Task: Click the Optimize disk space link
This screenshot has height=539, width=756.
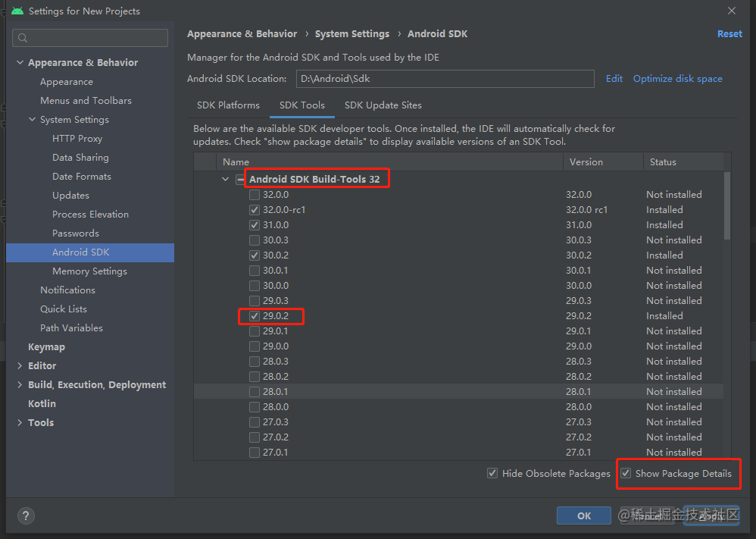Action: click(x=677, y=79)
